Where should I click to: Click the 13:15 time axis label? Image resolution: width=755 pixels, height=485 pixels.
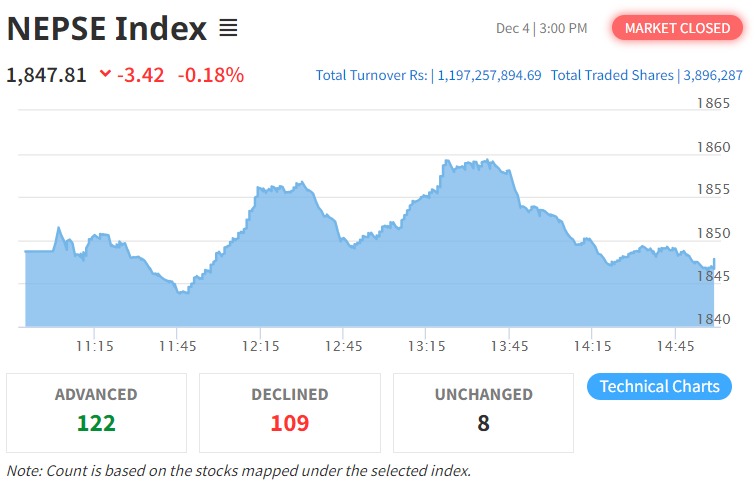[x=427, y=346]
